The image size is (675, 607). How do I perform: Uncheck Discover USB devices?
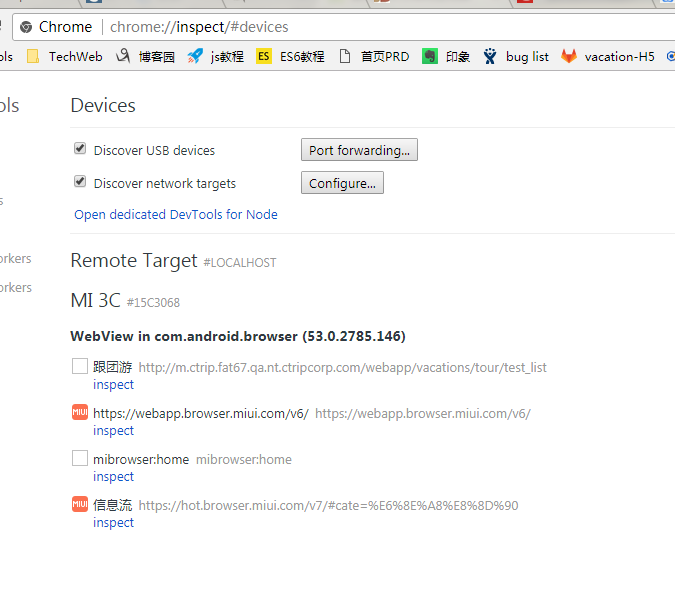80,148
